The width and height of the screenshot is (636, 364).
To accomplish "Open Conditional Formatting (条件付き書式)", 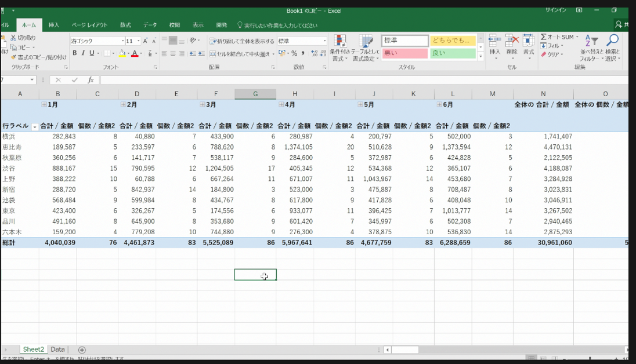I will pos(339,48).
